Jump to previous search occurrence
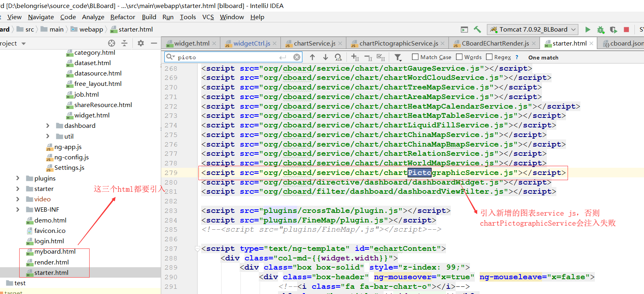This screenshot has width=644, height=294. 312,57
